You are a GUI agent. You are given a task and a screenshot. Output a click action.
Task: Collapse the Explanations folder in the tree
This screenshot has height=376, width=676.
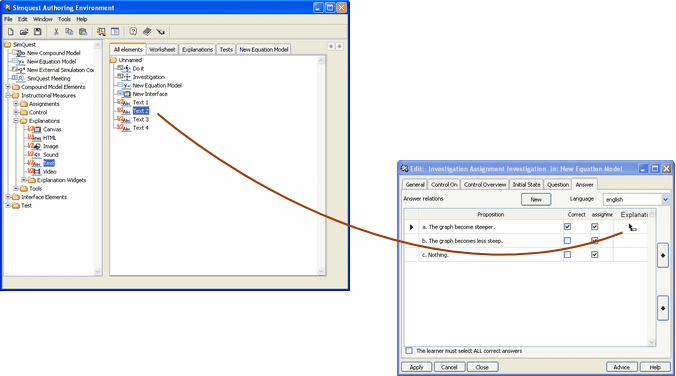click(x=16, y=121)
